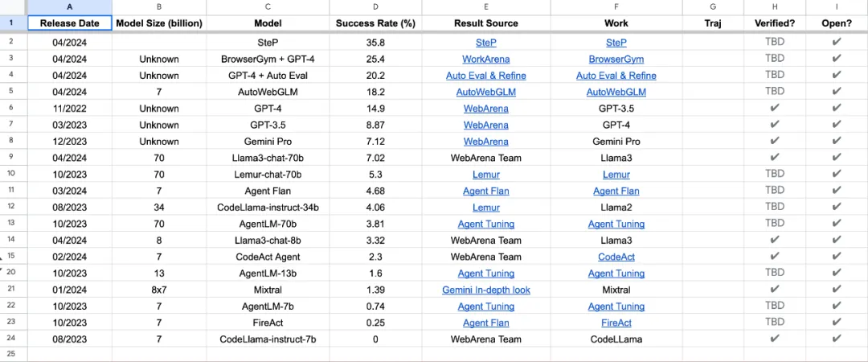Select column A header
Viewport: 868px width, 362px height.
click(69, 7)
